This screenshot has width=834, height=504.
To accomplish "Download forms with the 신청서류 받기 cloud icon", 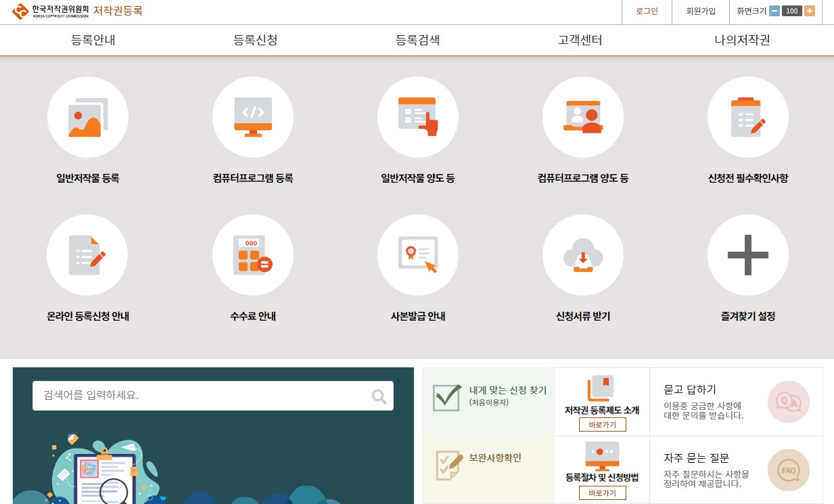I will pos(583,255).
